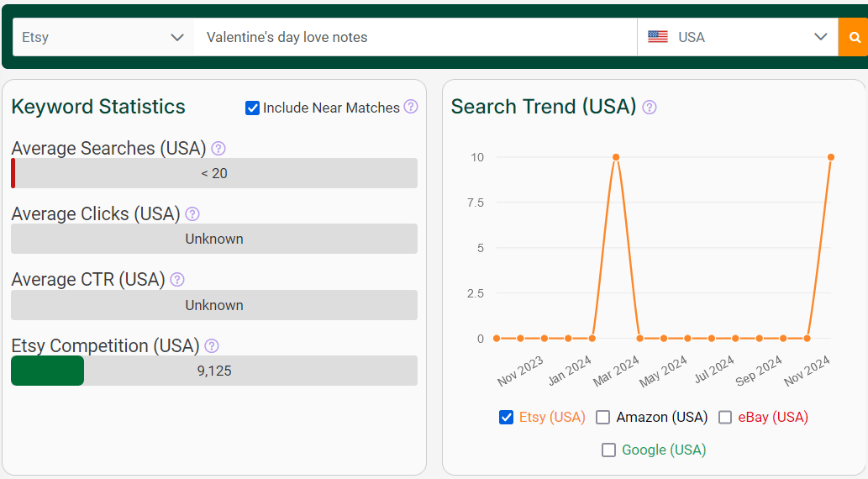Enable the Amazon (USA) trend checkbox
The width and height of the screenshot is (868, 479).
click(602, 417)
